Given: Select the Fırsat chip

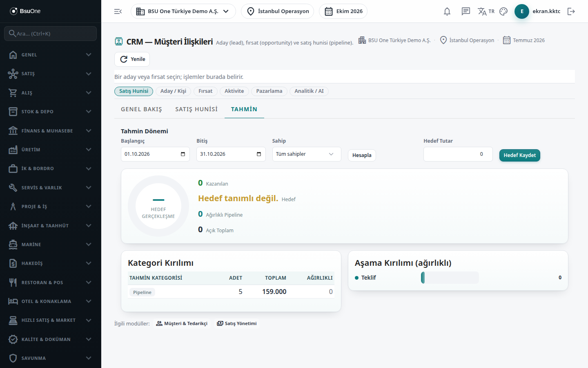Looking at the screenshot, I should coord(205,91).
